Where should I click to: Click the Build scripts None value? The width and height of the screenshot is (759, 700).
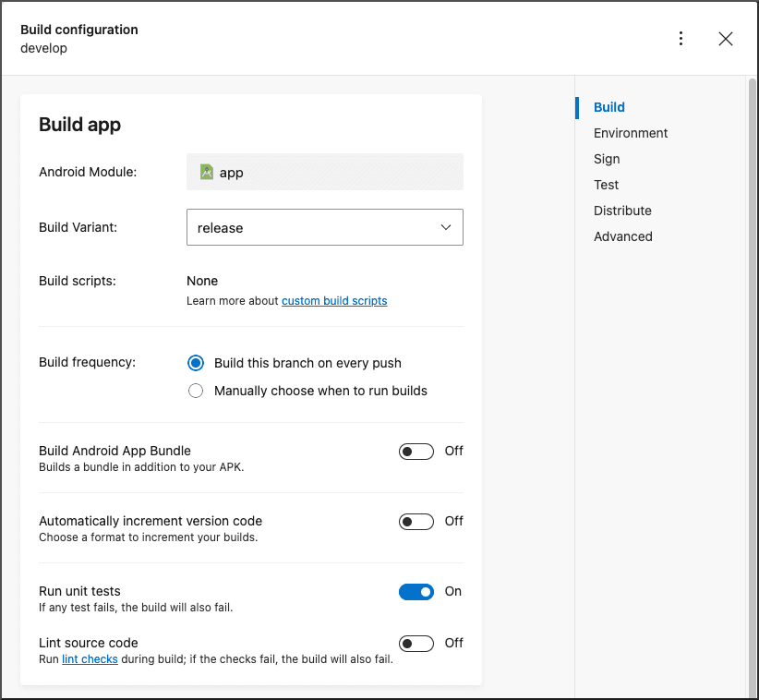pyautogui.click(x=202, y=281)
